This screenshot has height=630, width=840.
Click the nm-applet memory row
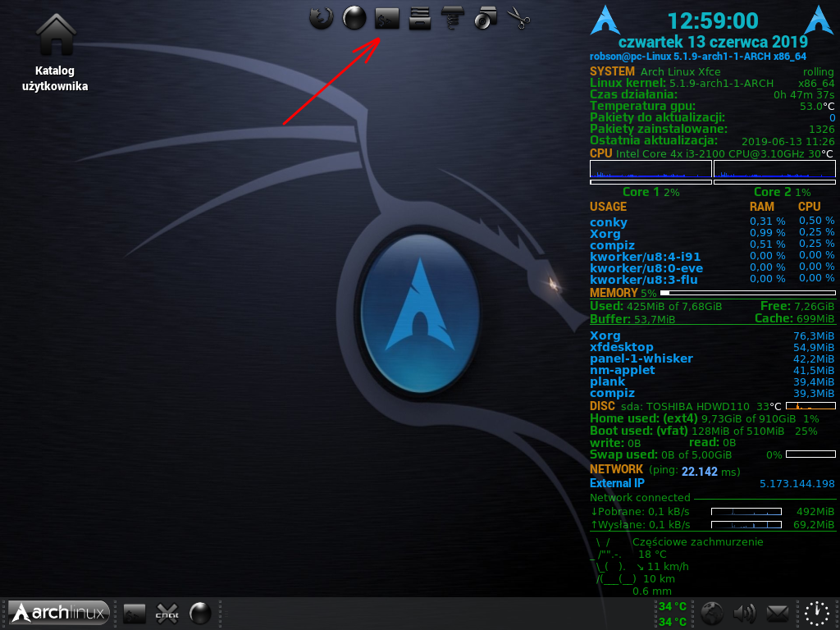click(x=712, y=370)
